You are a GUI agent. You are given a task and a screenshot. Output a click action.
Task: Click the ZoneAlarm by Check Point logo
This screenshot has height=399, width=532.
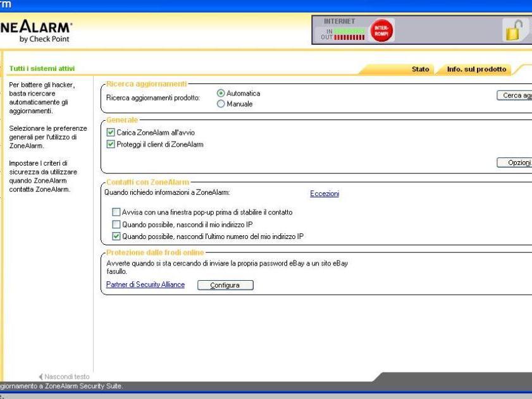(x=35, y=31)
